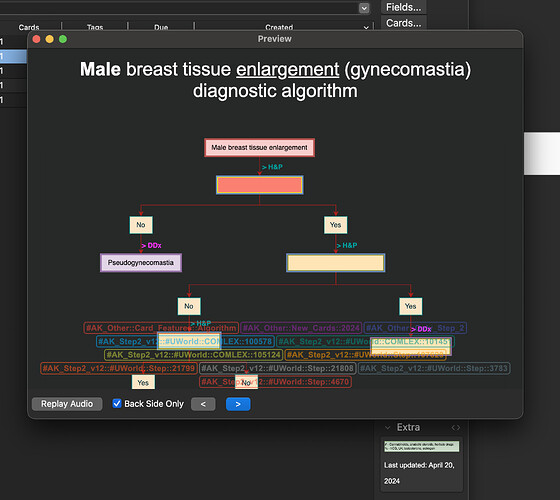Click the red close window button
The image size is (560, 500).
36,39
